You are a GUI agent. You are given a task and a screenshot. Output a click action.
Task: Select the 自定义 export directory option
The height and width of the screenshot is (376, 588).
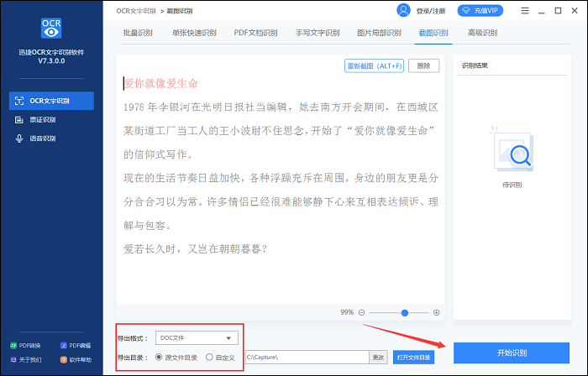tap(209, 357)
